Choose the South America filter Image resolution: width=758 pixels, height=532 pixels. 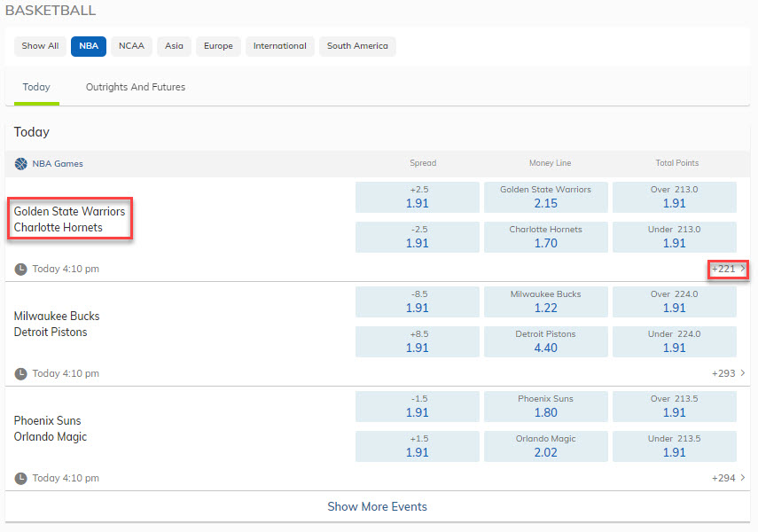[357, 46]
